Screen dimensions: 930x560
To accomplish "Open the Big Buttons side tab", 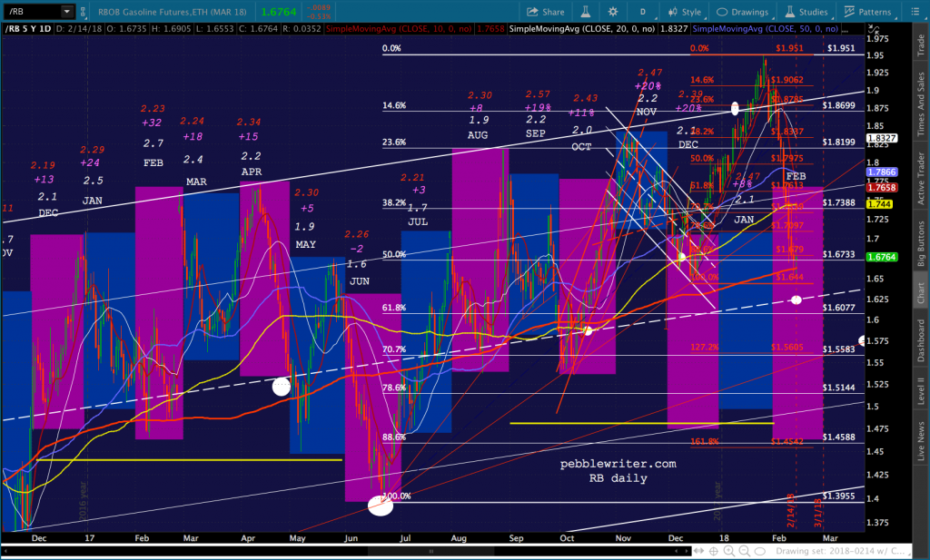I will (921, 243).
